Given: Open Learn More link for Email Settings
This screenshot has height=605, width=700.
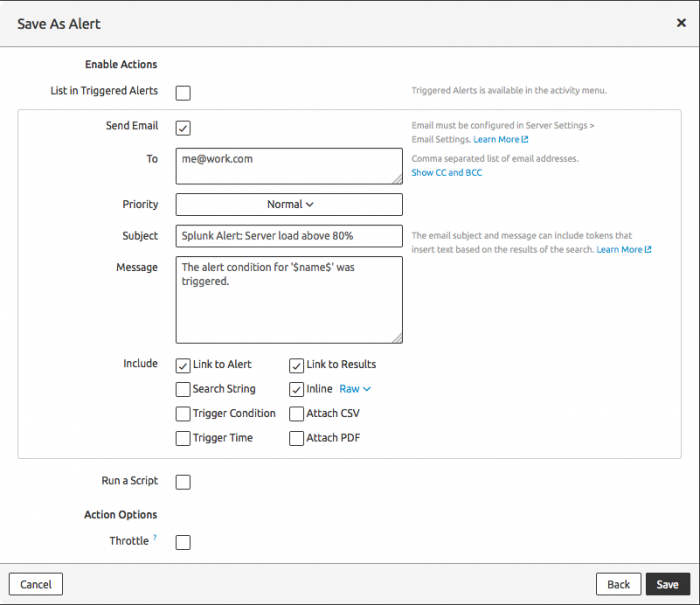Looking at the screenshot, I should [x=500, y=139].
